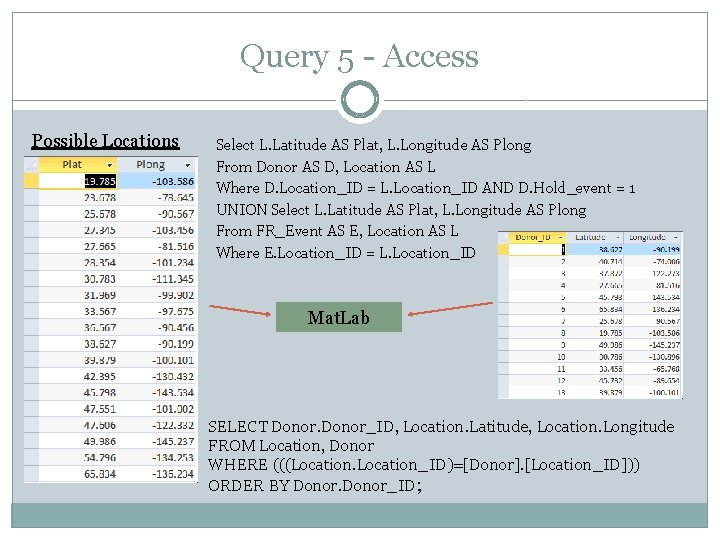Click the Plong cell -101.002

tap(158, 409)
